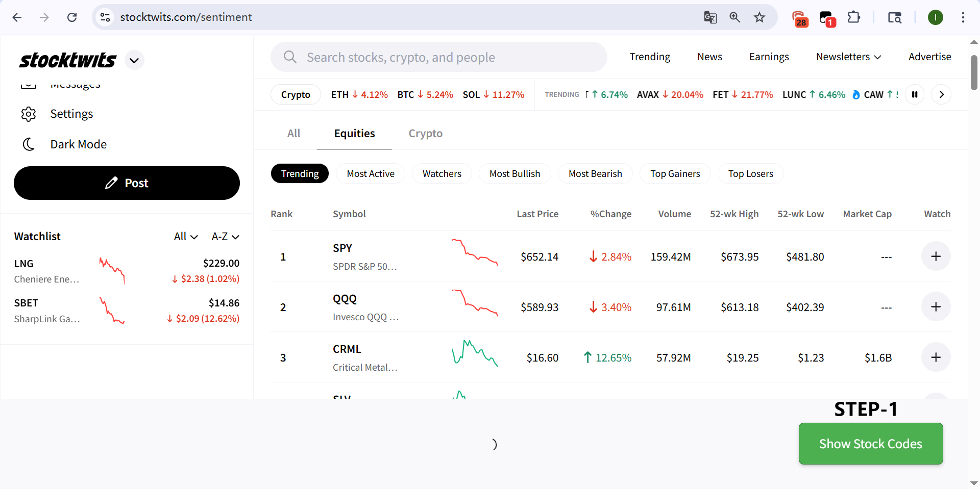The width and height of the screenshot is (980, 489).
Task: Select the Watchers filter
Action: pos(442,173)
